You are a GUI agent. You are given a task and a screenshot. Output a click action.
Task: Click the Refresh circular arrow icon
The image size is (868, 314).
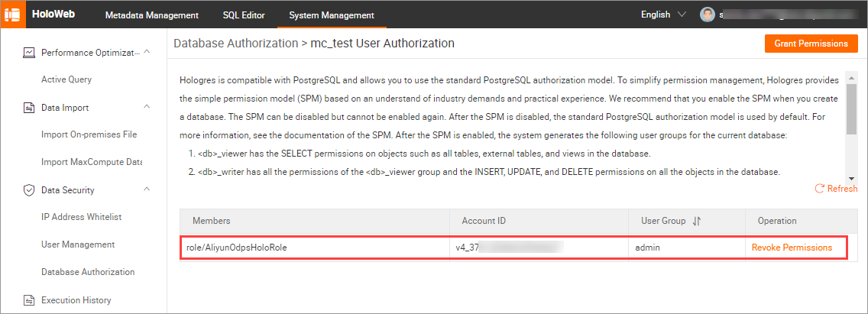[x=820, y=189]
